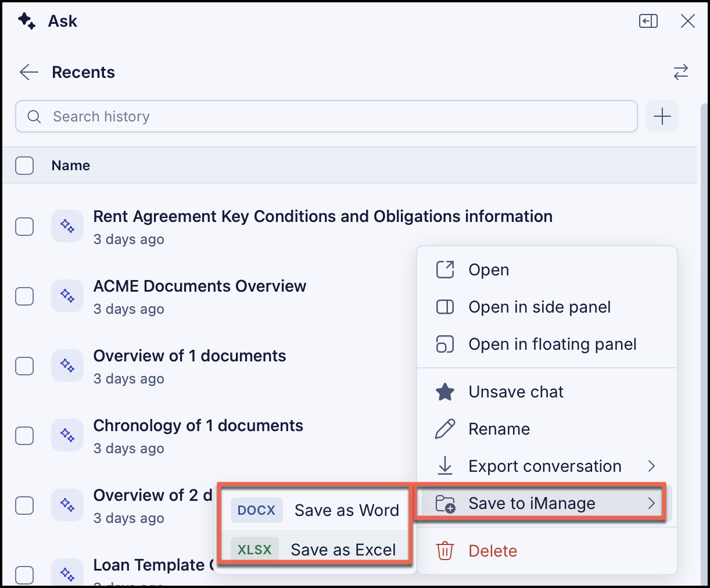Screen dimensions: 710x588
Task: Select the Chronology of 1 documents checkbox
Action: 24,436
